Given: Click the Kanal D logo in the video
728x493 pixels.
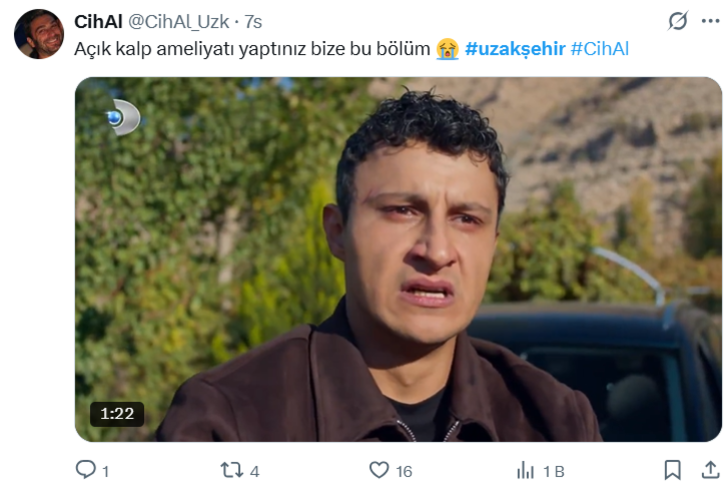Looking at the screenshot, I should [123, 117].
